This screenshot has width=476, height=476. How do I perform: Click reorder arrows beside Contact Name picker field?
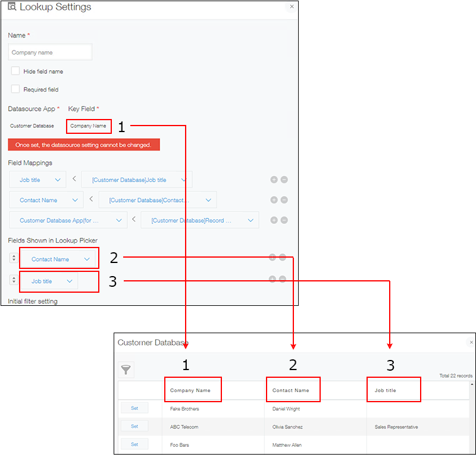13,258
